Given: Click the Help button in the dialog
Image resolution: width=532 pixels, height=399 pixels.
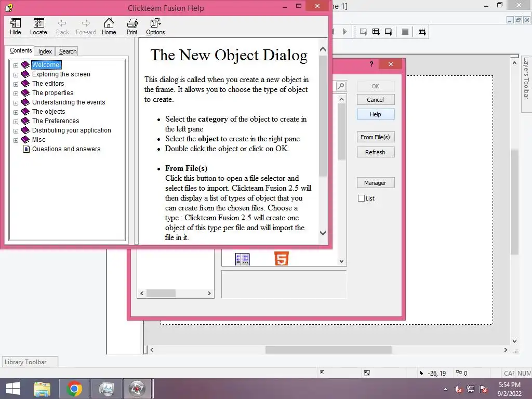Looking at the screenshot, I should pyautogui.click(x=376, y=114).
